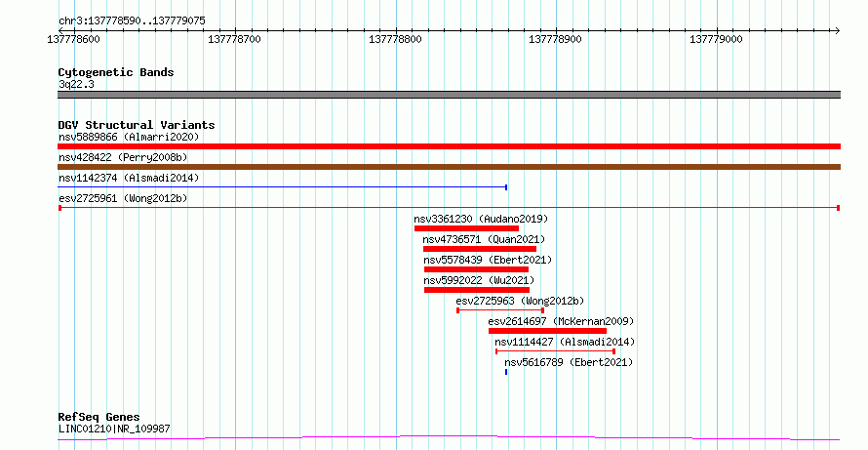This screenshot has height=450, width=868.
Task: Click the red nsv5889866 variant bar
Action: click(449, 146)
